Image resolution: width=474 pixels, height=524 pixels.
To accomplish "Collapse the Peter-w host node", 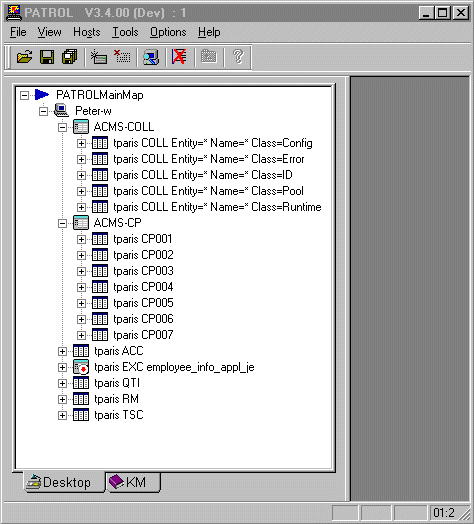I will pos(43,111).
